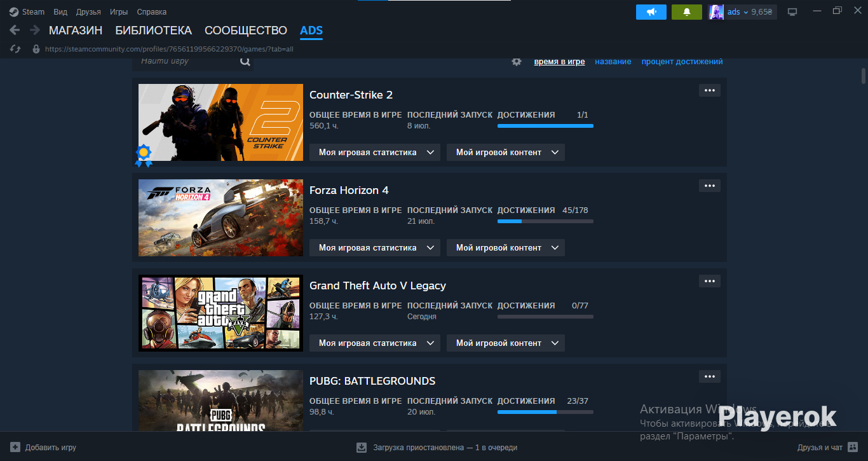The image size is (868, 461).
Task: Go forward with the right arrow
Action: [x=35, y=30]
